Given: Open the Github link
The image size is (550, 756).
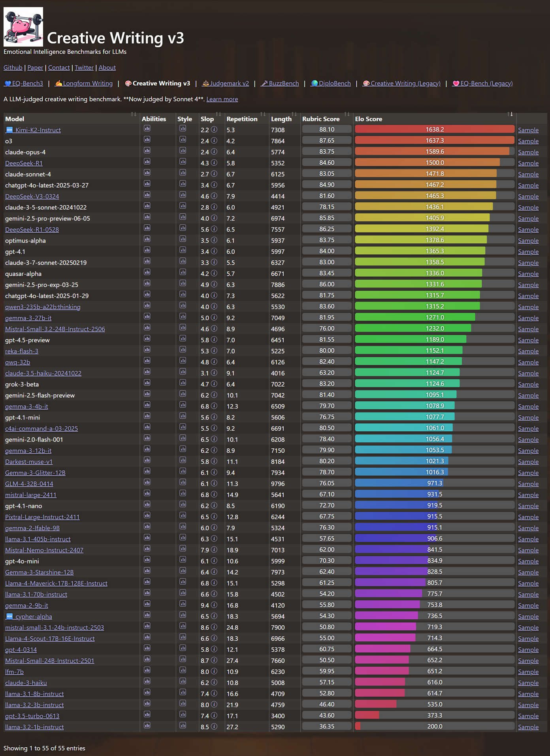Looking at the screenshot, I should tap(13, 68).
